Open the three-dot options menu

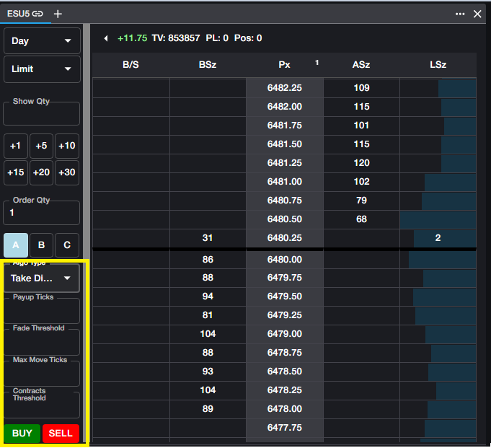pyautogui.click(x=460, y=14)
